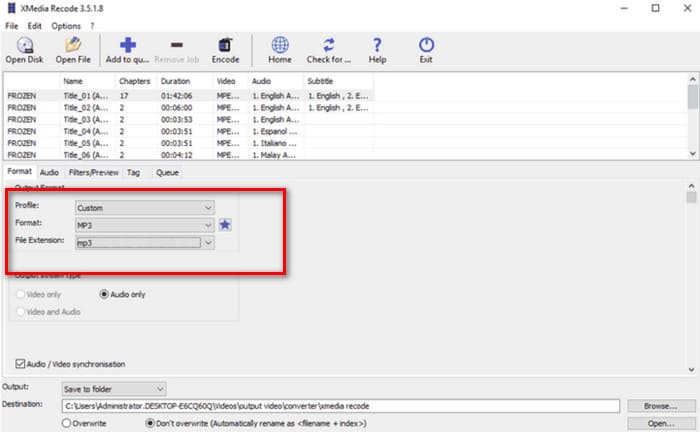Click the 1. Malay audio cell

[274, 155]
